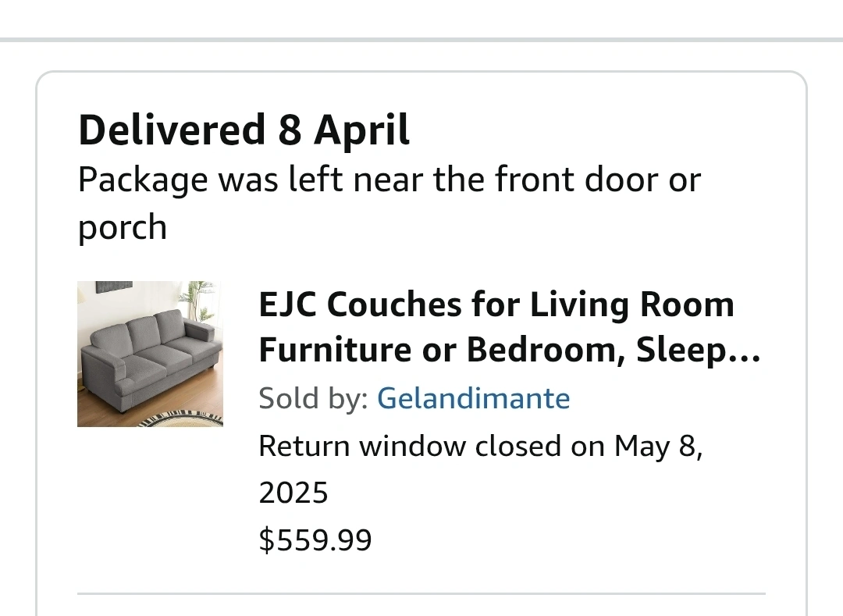Open the gray couch product thumbnail
This screenshot has width=843, height=616.
click(x=150, y=354)
